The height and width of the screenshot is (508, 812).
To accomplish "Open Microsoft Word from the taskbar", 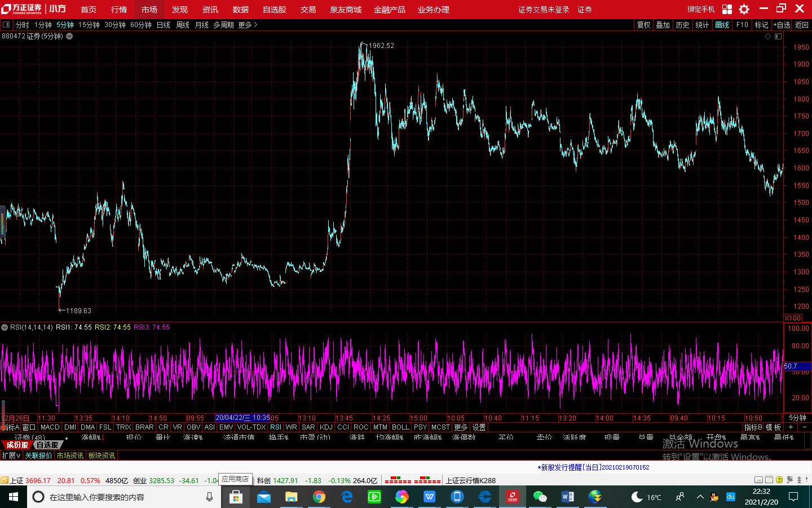I will tap(568, 497).
